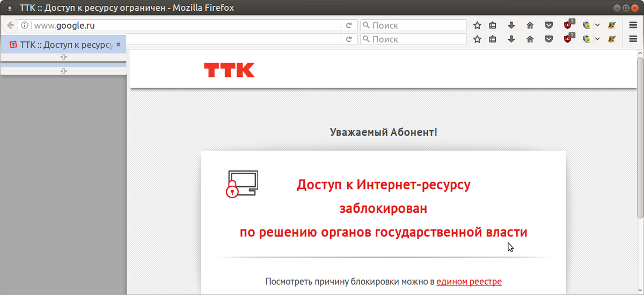The image size is (644, 295).
Task: Click по решению органов государственной власти text
Action: [x=384, y=232]
